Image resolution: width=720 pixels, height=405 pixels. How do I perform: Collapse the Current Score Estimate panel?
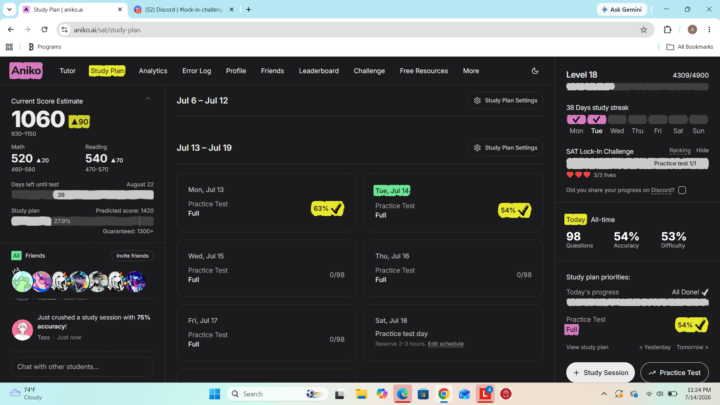click(x=148, y=99)
